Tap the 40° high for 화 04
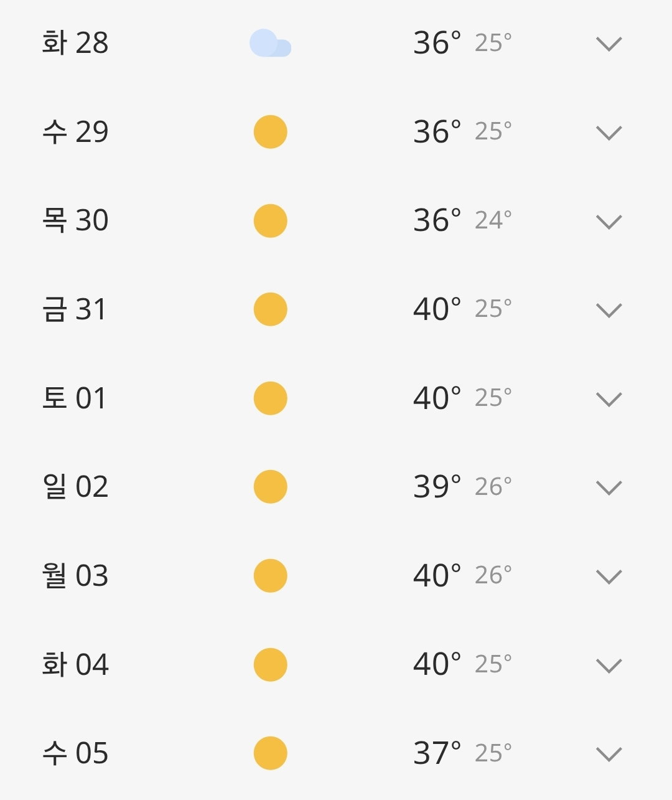 pyautogui.click(x=437, y=664)
